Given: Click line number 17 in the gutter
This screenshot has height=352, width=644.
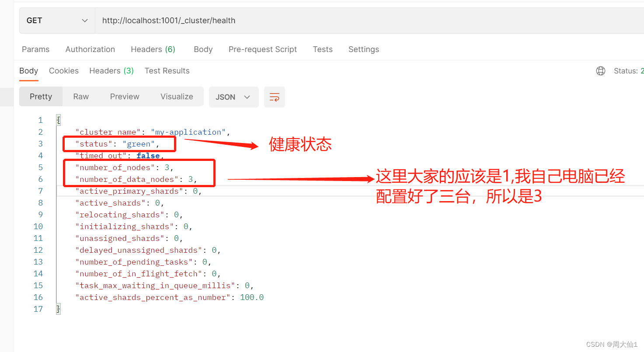Looking at the screenshot, I should 38,309.
